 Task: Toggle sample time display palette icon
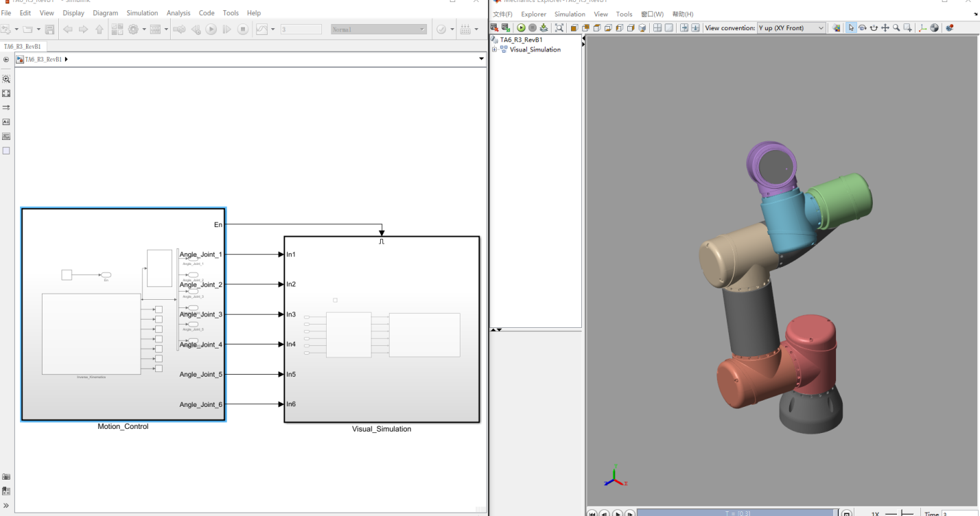(6, 108)
